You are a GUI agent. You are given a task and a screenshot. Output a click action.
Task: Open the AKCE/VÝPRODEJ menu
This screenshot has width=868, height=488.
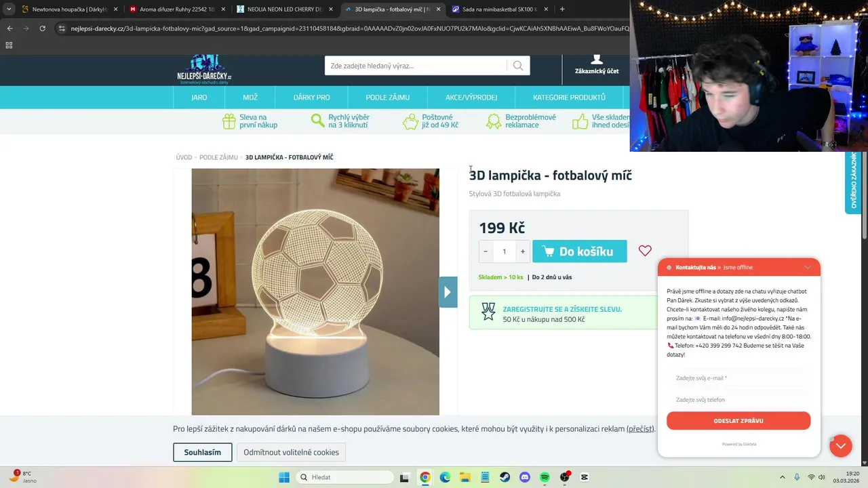(471, 98)
